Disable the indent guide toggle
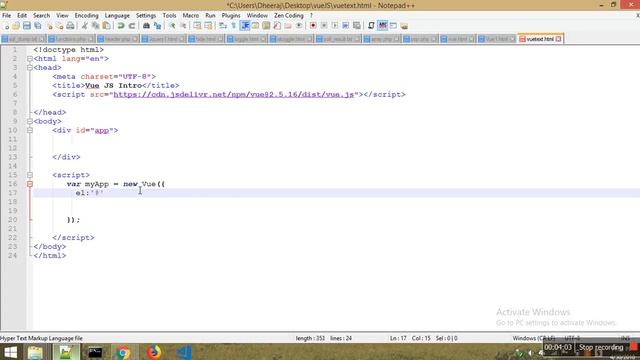 click(x=245, y=26)
